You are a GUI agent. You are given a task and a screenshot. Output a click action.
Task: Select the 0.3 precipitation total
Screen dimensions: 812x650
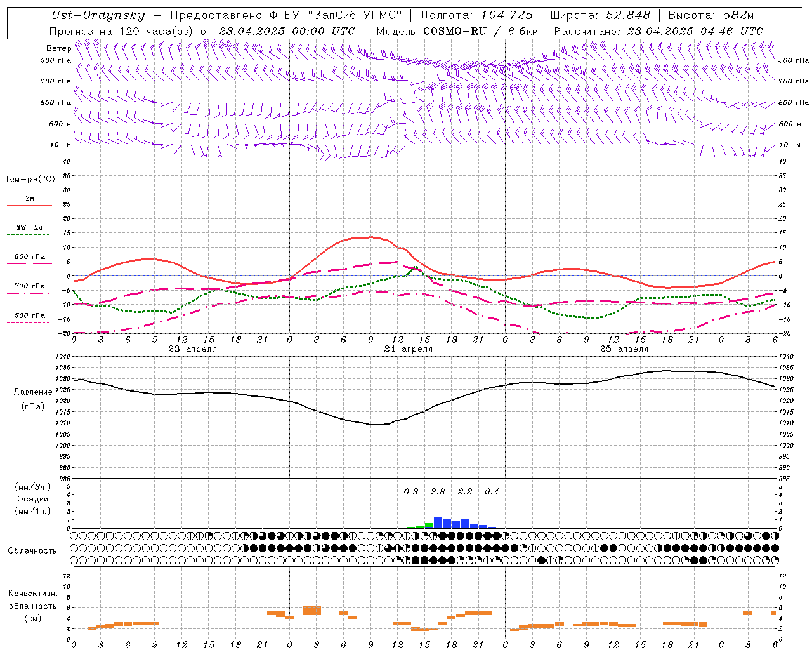[x=411, y=491]
